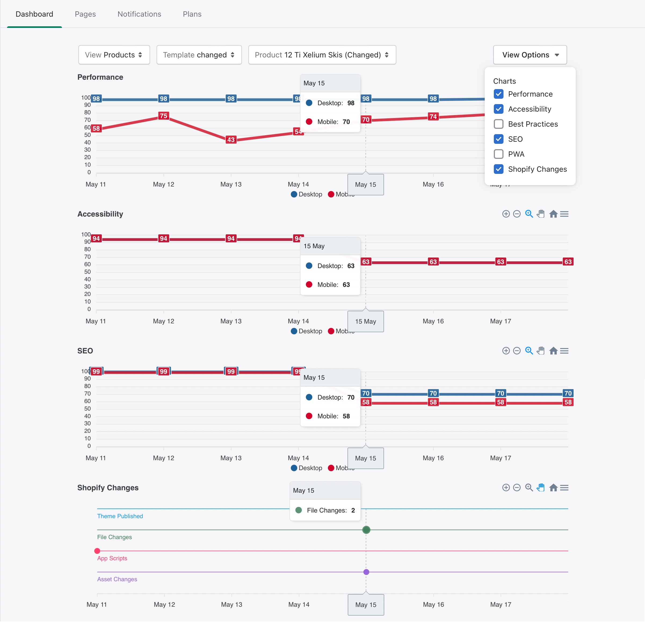Expand the Template changed selector
The image size is (645, 644).
tap(199, 55)
